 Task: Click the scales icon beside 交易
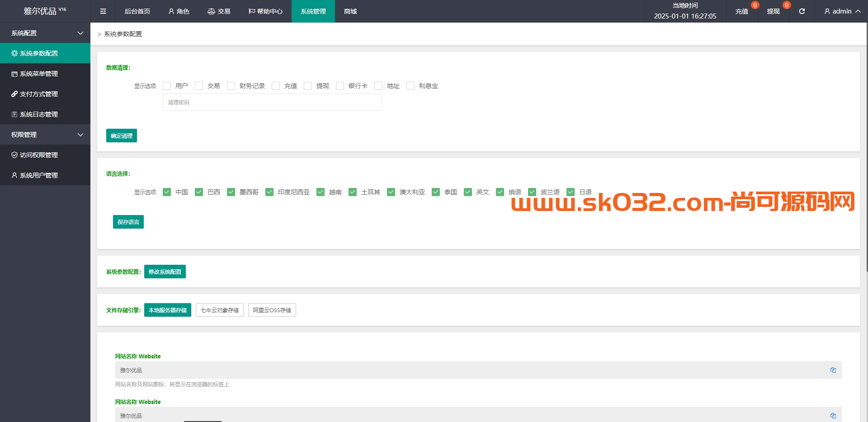tap(211, 11)
